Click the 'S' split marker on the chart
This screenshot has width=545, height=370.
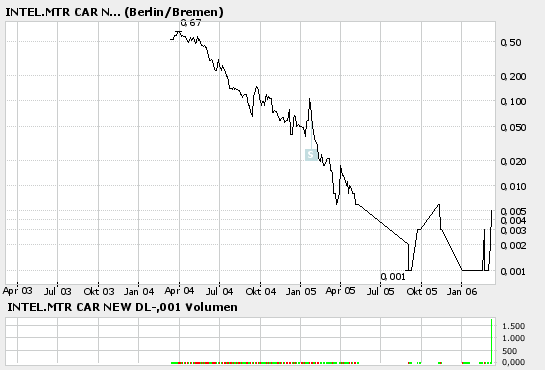[x=310, y=155]
